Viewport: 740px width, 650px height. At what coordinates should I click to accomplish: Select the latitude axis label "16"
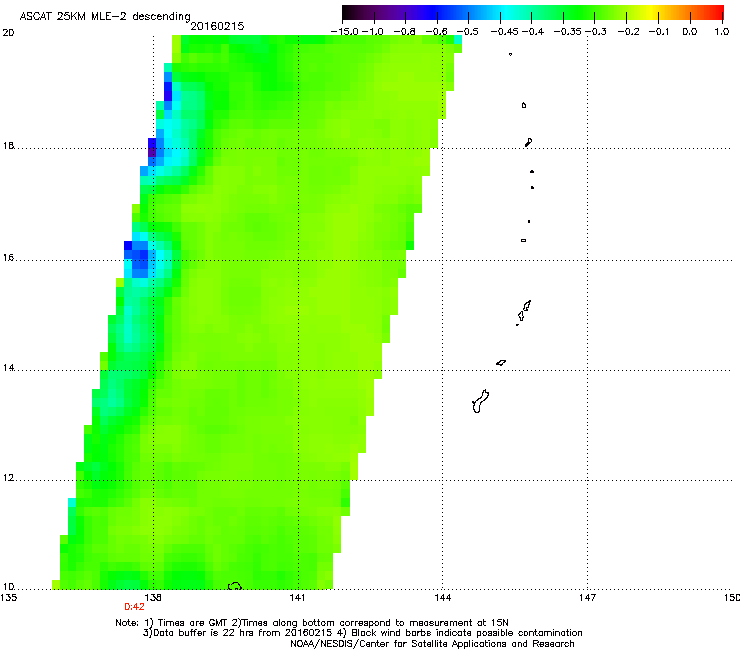8,258
